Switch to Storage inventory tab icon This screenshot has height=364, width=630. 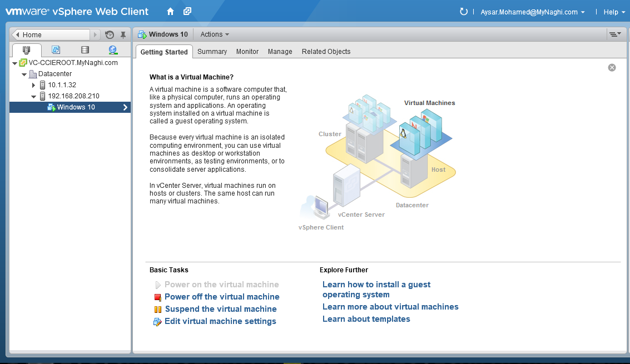coord(85,50)
